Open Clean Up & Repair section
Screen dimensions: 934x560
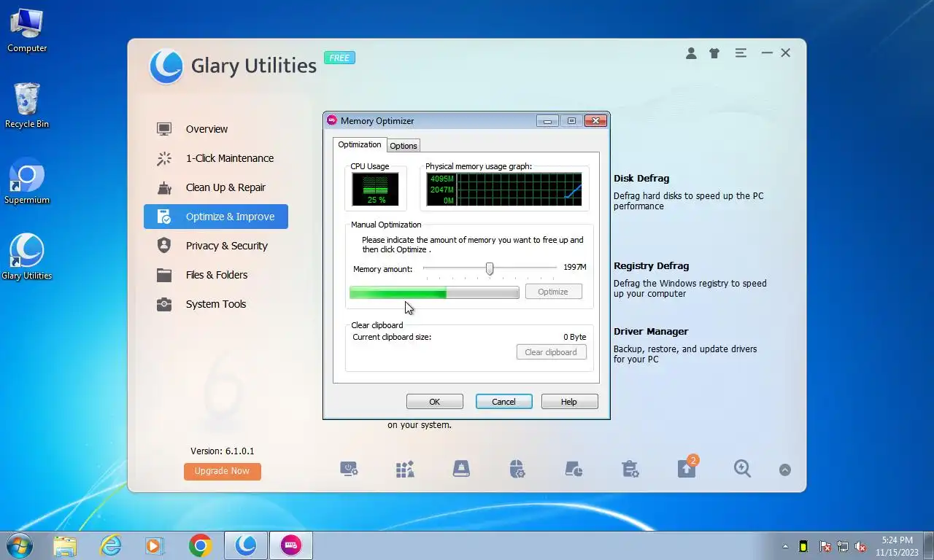tap(216, 187)
